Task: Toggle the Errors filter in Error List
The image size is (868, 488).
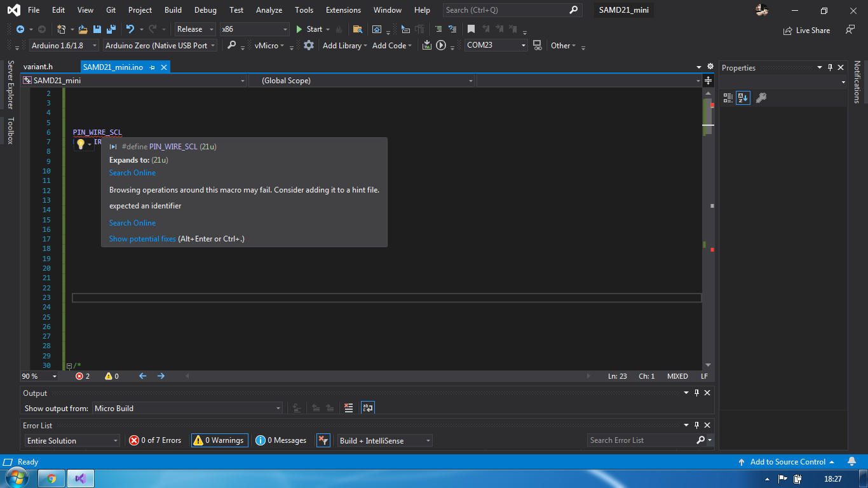Action: (x=156, y=440)
